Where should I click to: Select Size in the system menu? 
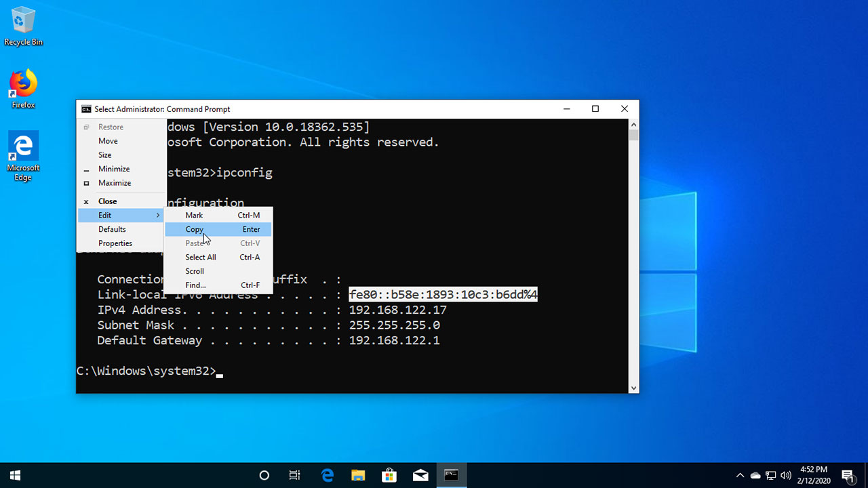[x=122, y=155]
